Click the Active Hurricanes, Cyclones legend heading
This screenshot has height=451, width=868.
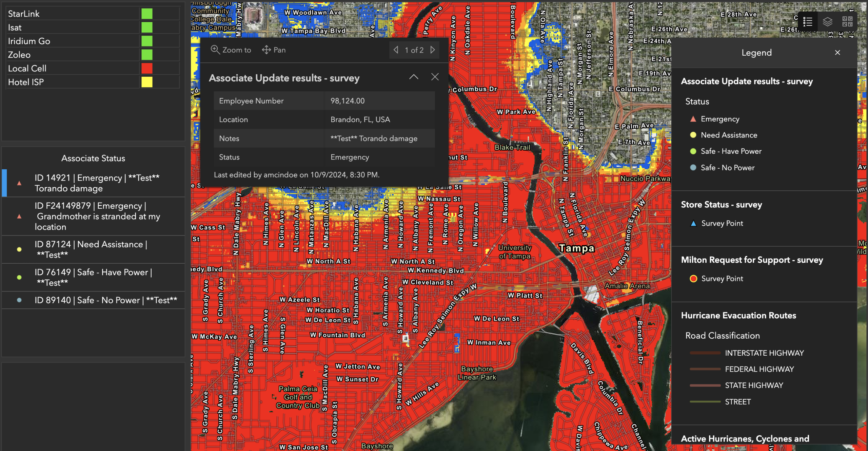pyautogui.click(x=745, y=438)
